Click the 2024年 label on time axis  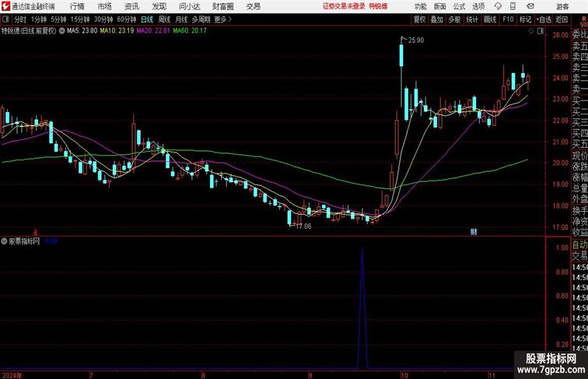click(x=12, y=375)
